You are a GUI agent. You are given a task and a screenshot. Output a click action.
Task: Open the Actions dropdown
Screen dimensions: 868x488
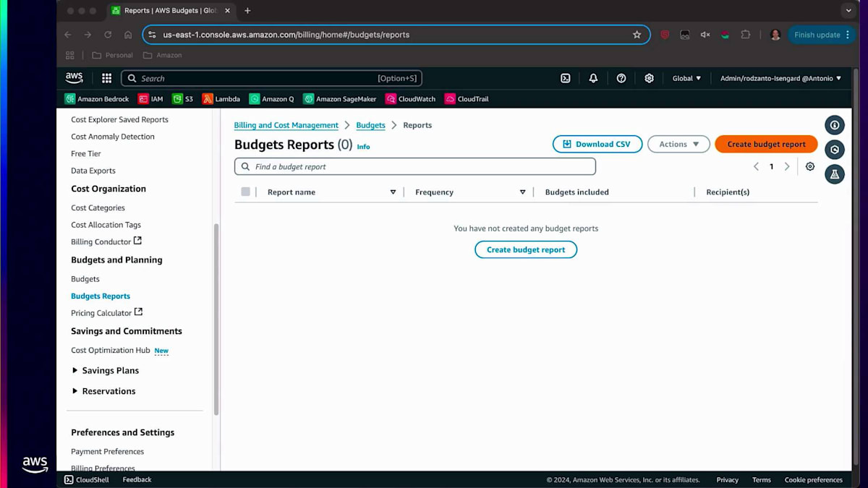[678, 144]
